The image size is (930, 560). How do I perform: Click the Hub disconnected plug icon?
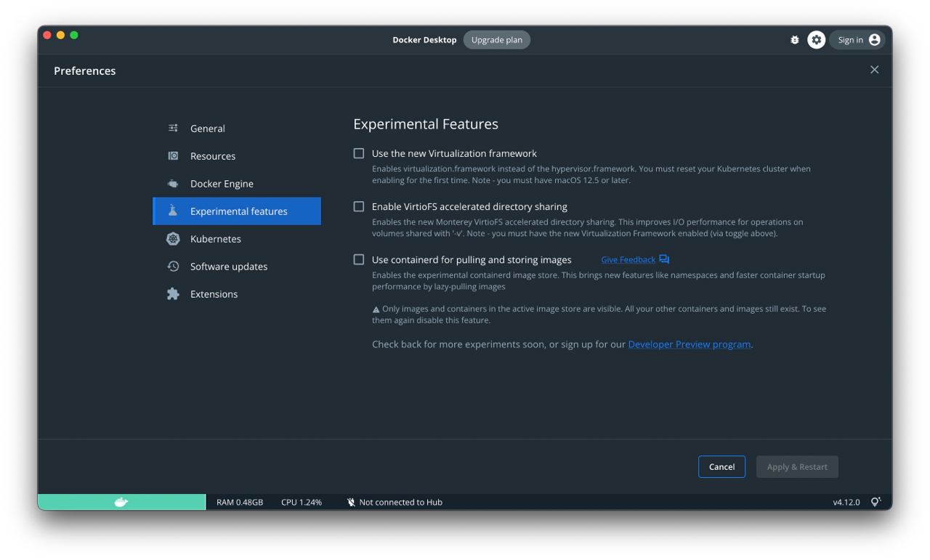[351, 502]
